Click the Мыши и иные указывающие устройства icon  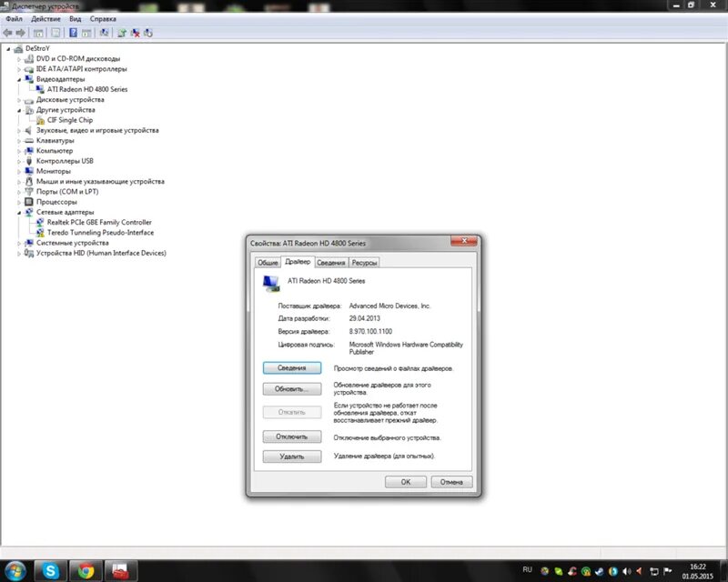coord(29,181)
